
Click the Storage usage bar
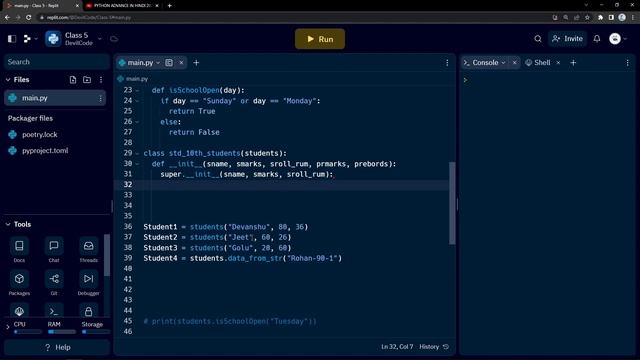(95, 332)
